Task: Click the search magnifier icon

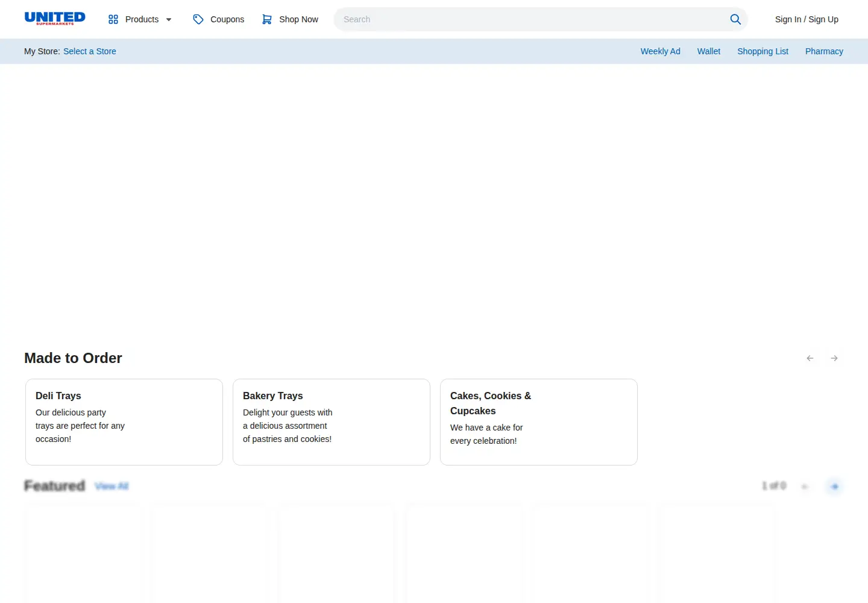Action: tap(735, 19)
